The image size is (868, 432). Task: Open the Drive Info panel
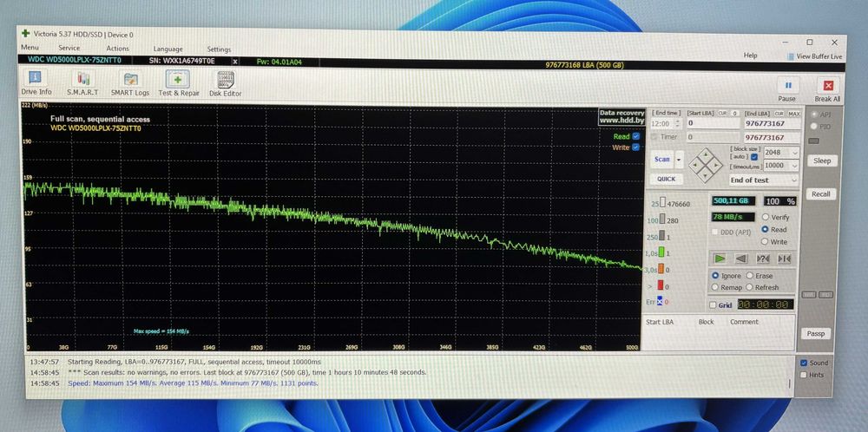[36, 83]
